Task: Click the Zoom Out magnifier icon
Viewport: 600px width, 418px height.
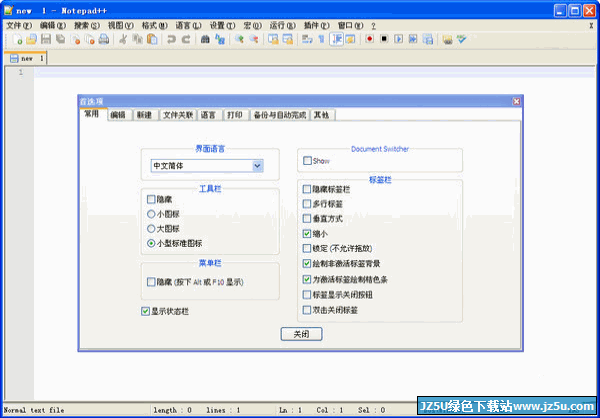Action: point(253,39)
